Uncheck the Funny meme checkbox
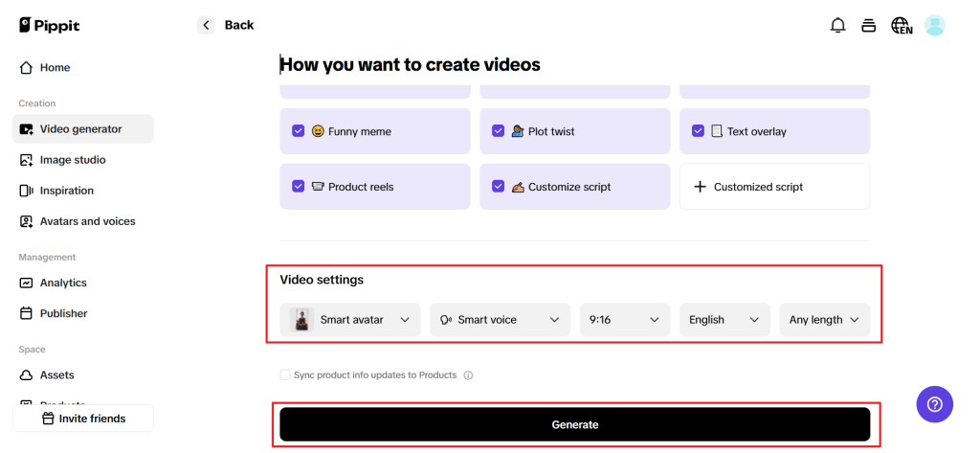 click(299, 131)
